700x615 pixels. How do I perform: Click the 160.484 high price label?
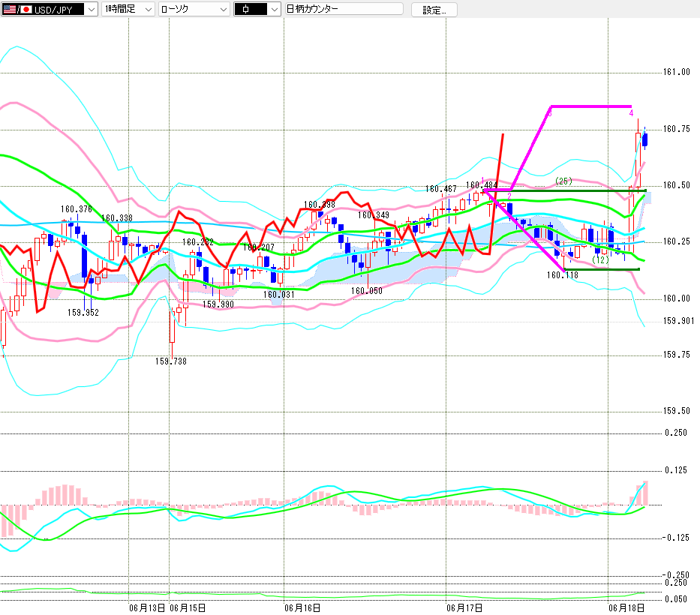[x=481, y=184]
